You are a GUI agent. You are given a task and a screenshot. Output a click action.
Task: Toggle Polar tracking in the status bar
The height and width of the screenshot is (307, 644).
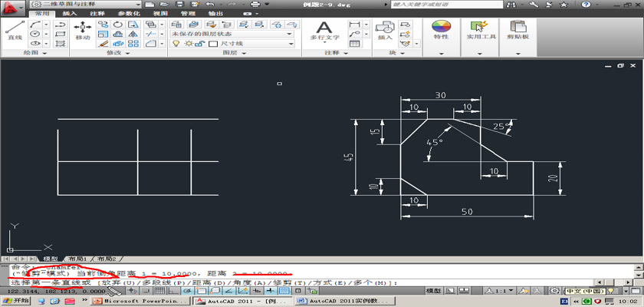pyautogui.click(x=188, y=291)
